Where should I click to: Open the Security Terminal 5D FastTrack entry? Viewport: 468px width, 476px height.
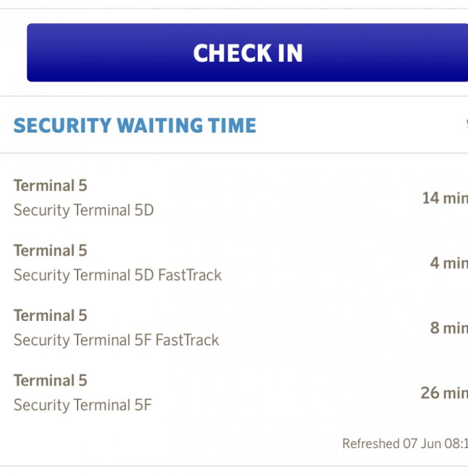click(x=118, y=275)
